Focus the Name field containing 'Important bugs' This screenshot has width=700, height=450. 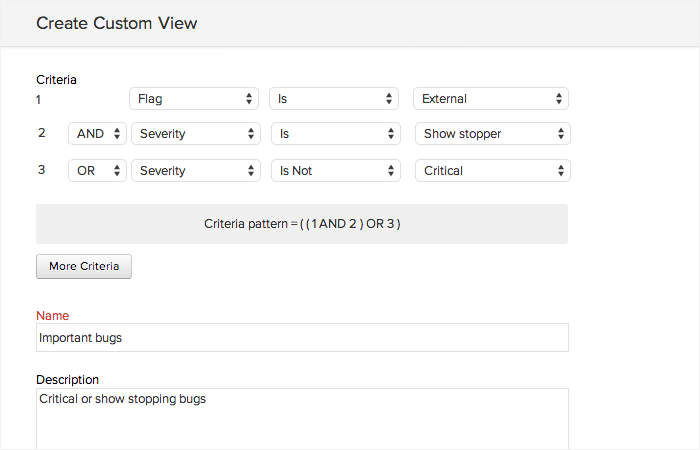302,338
